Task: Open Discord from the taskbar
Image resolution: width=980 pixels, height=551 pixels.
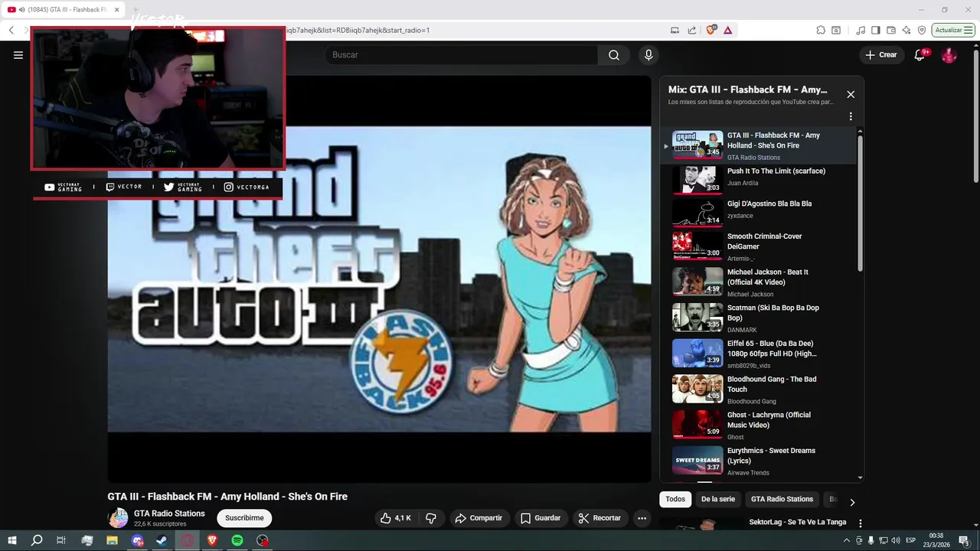Action: point(137,540)
